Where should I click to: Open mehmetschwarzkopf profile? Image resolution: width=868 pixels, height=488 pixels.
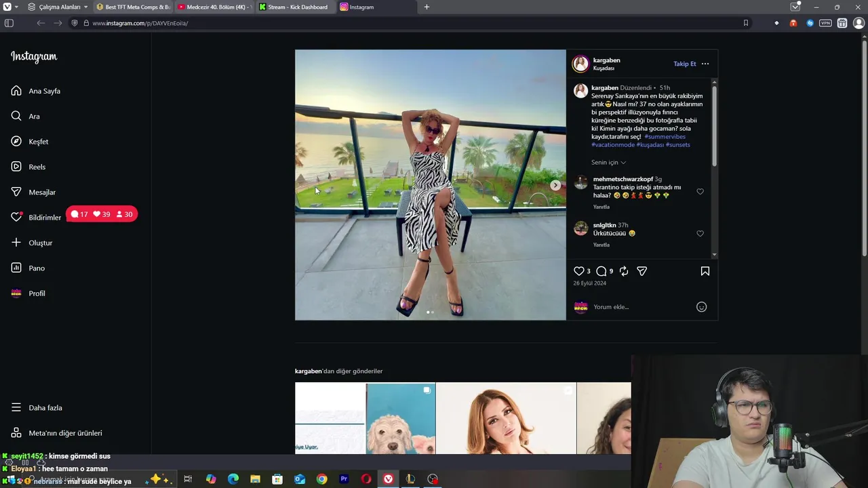click(623, 180)
